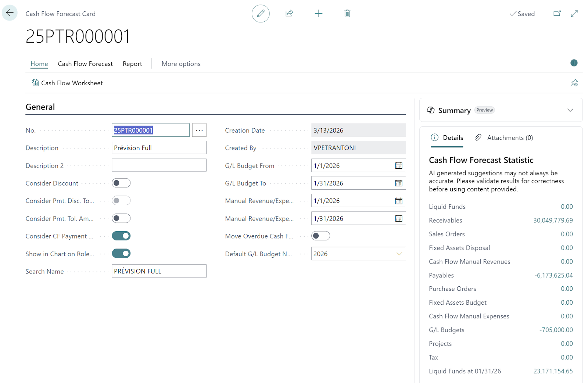Click the expand to full screen icon
588x383 pixels.
(574, 14)
